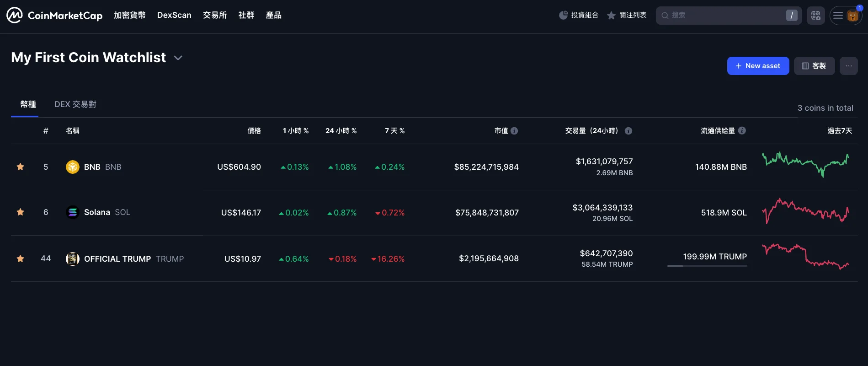Click TRUMP volume $642,707,390
868x366 pixels.
(x=606, y=253)
